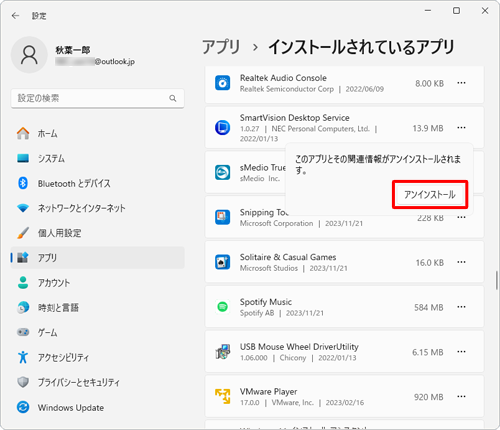Image resolution: width=500 pixels, height=430 pixels.
Task: Click the Accessibility figure icon
Action: coord(23,357)
